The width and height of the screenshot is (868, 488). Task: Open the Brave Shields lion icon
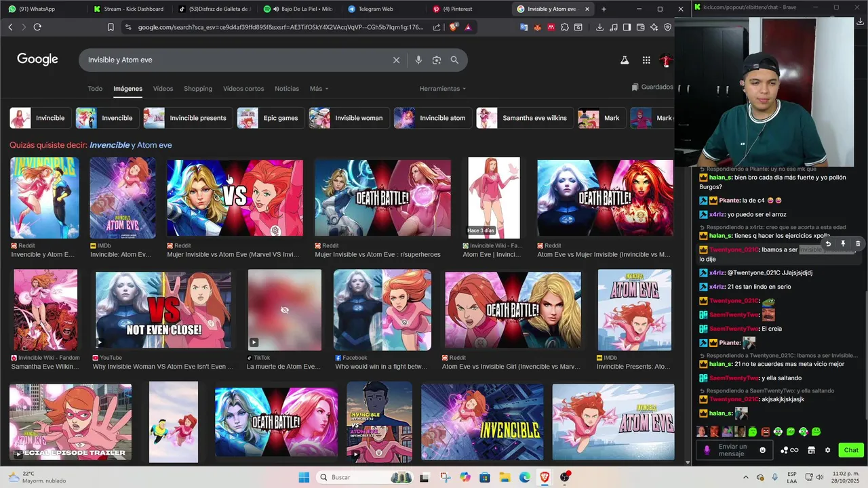pos(454,27)
